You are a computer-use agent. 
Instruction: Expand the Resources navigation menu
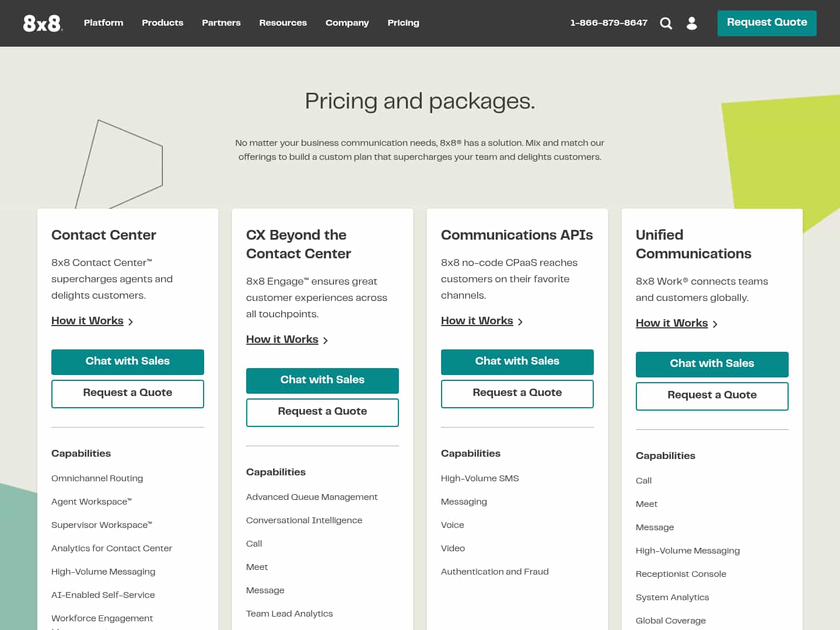point(283,23)
